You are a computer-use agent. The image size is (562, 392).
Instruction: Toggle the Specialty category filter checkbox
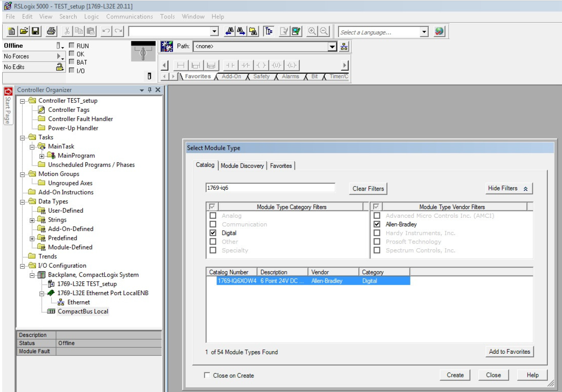[x=212, y=250]
